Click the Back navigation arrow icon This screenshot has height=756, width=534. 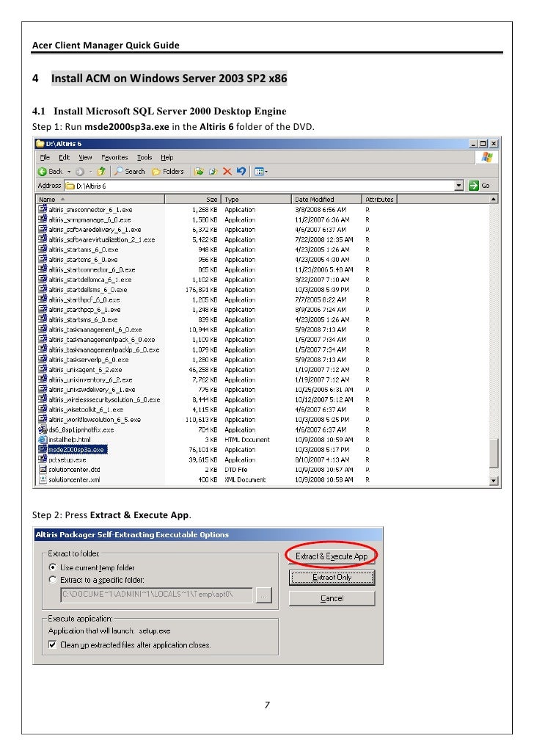43,172
